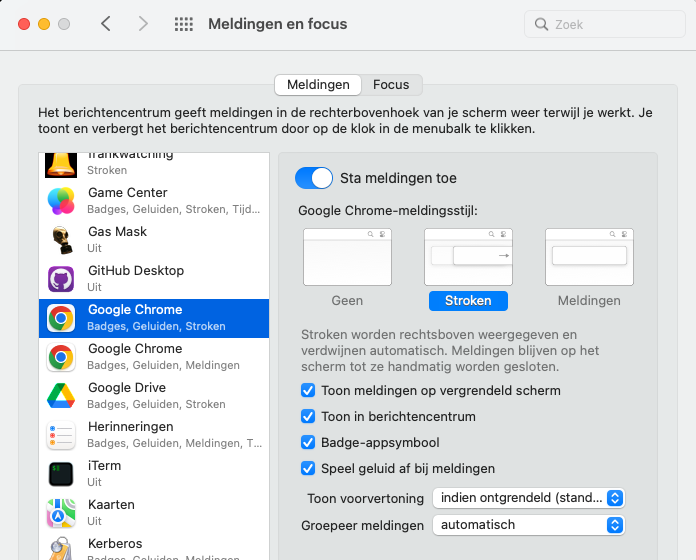696x560 pixels.
Task: Click the blue Stroken style label
Action: (468, 301)
